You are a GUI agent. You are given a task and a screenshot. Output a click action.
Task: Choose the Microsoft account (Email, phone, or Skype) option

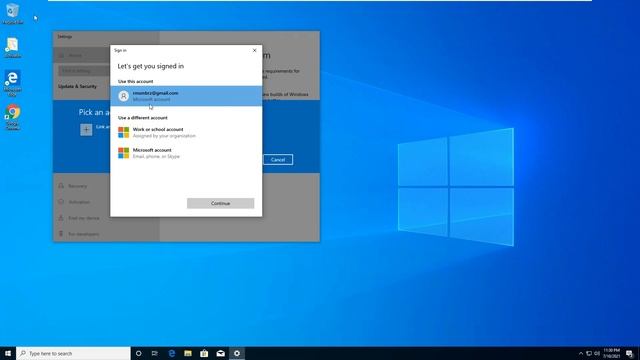click(x=186, y=153)
